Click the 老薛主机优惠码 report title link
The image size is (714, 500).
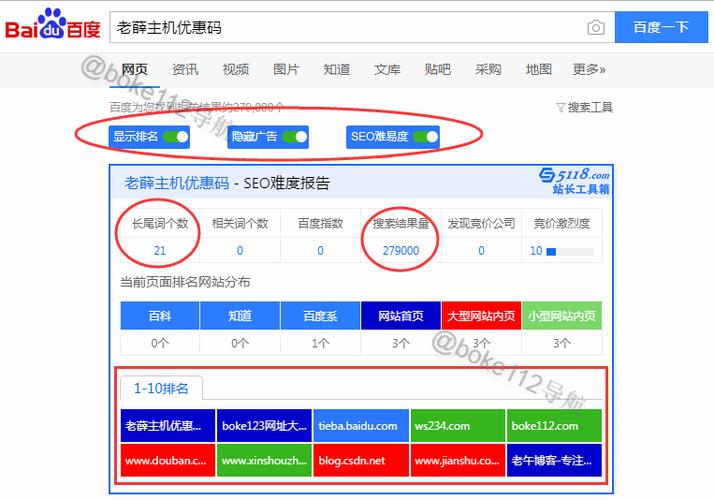tap(177, 183)
